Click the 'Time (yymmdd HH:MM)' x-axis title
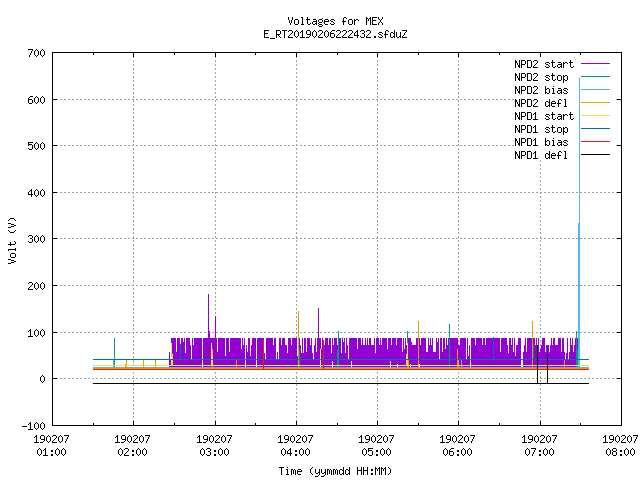The height and width of the screenshot is (480, 640). click(335, 471)
